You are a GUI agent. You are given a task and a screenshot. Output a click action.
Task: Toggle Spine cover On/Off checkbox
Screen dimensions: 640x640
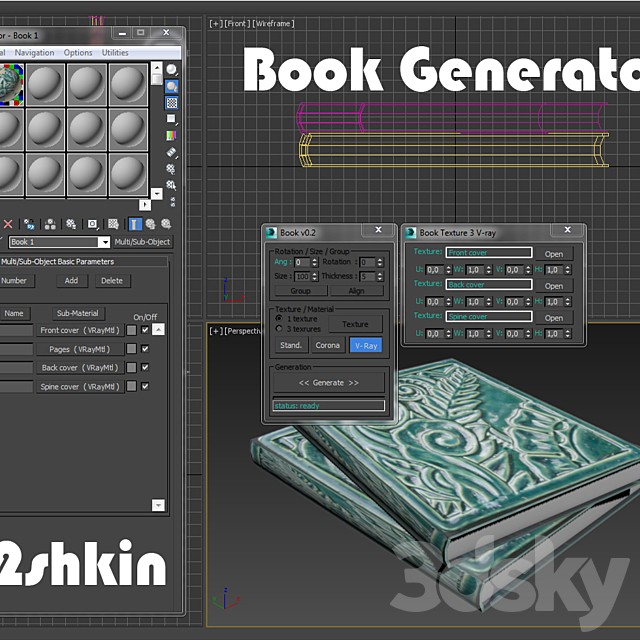tap(145, 386)
